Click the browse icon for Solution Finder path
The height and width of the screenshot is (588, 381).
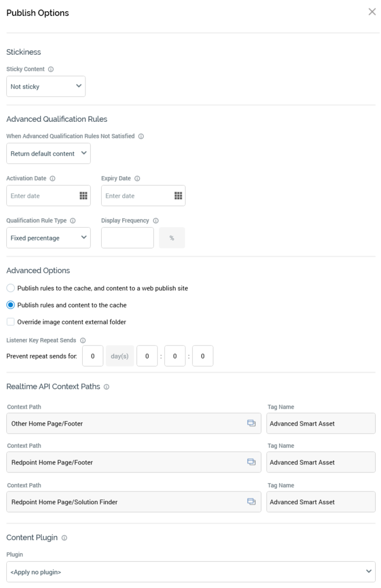click(x=251, y=502)
